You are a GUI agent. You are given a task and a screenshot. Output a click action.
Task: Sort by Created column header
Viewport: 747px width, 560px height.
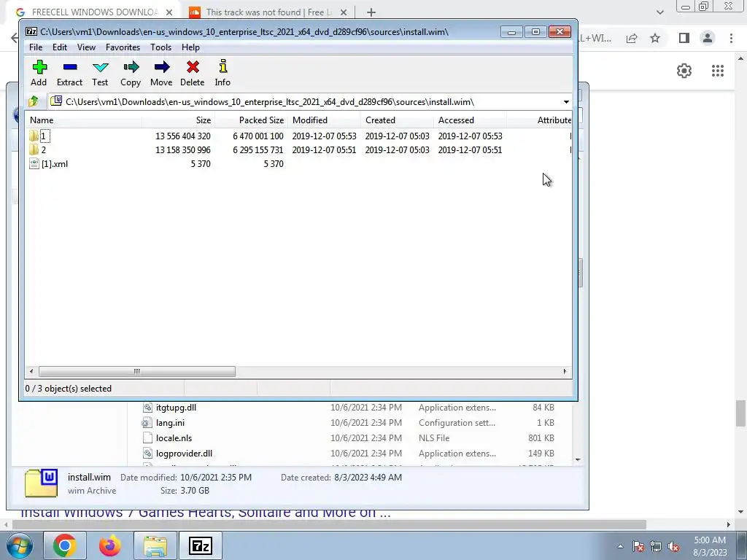coord(397,120)
